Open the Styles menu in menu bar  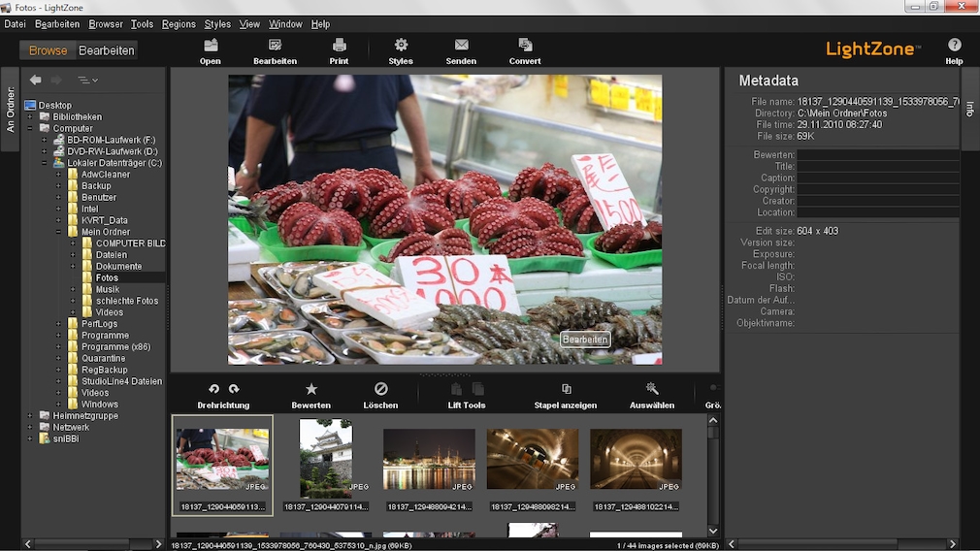pyautogui.click(x=217, y=24)
